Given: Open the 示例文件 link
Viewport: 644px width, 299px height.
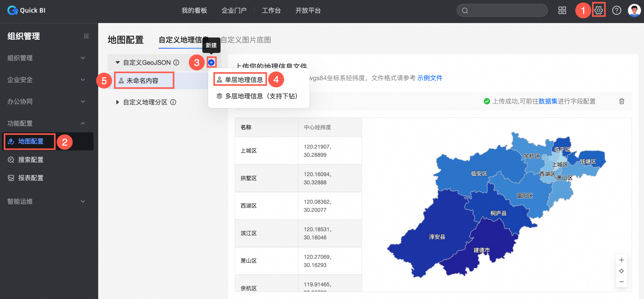Looking at the screenshot, I should tap(430, 78).
